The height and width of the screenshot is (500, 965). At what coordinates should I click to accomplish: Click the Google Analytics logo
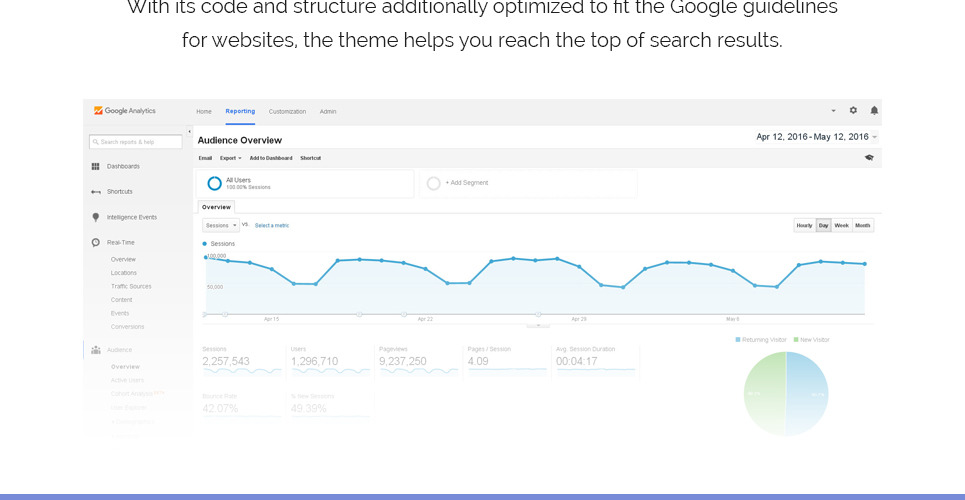pos(125,111)
